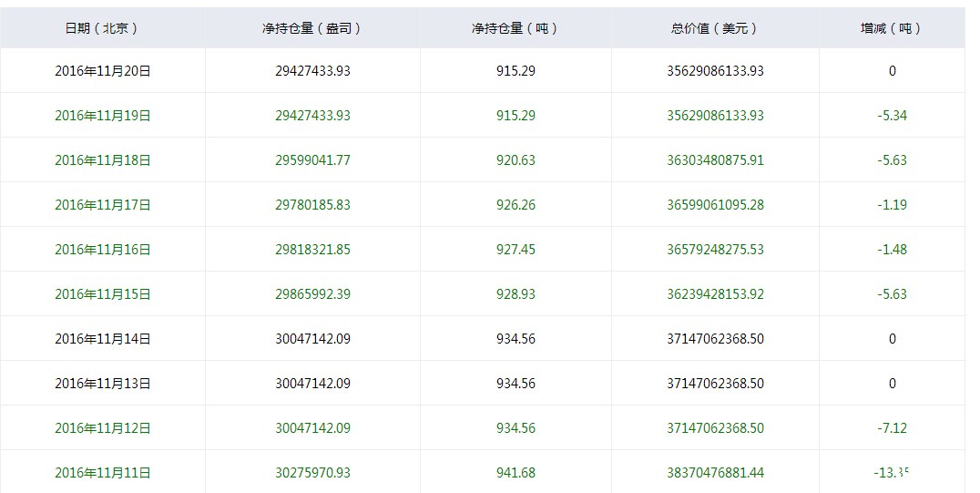Open the 2016年11月19日 date link
Image resolution: width=980 pixels, height=493 pixels.
[x=102, y=116]
